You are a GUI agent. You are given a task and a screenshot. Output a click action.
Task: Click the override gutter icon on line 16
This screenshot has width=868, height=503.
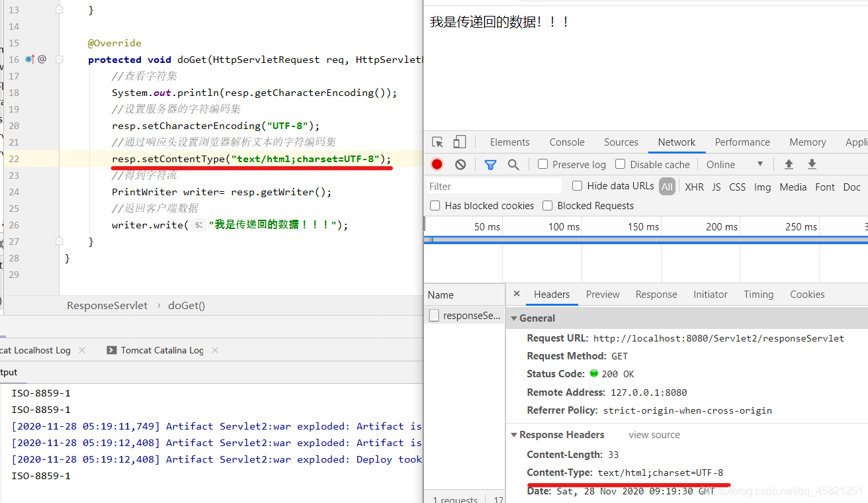[29, 60]
